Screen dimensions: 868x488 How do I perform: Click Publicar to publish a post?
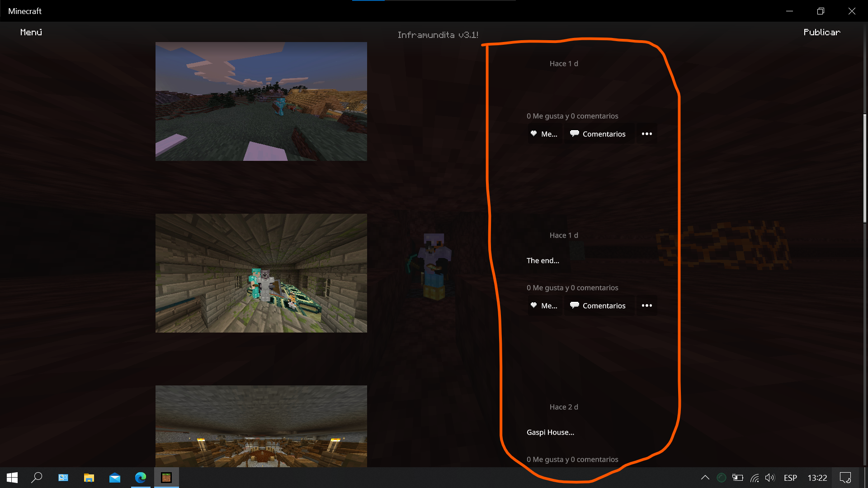coord(821,32)
